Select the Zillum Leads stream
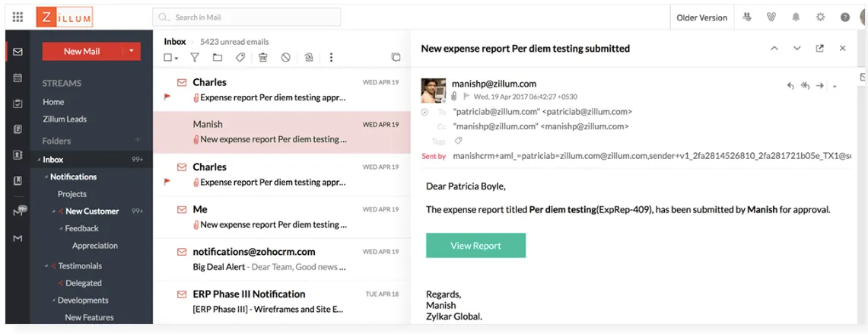This screenshot has width=868, height=334. pos(65,119)
